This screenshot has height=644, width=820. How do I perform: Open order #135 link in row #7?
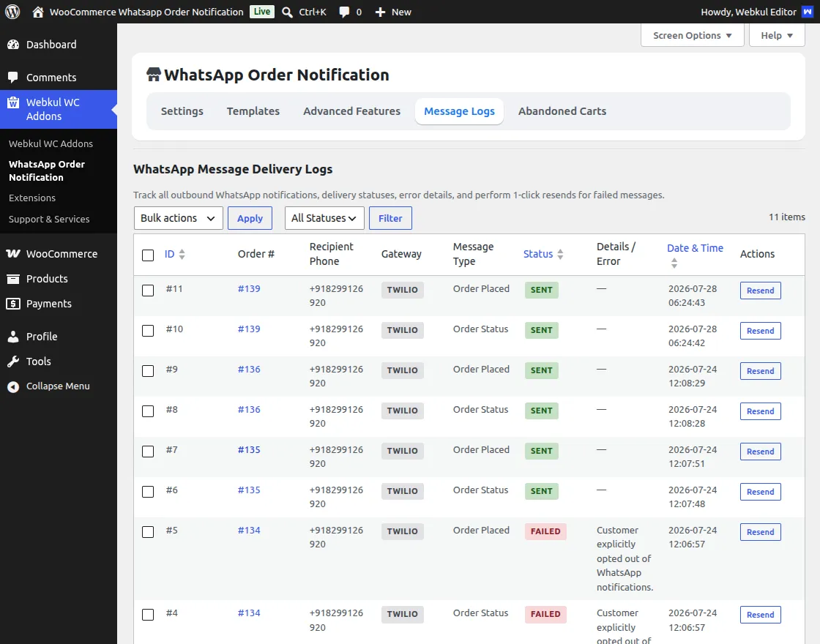(249, 449)
